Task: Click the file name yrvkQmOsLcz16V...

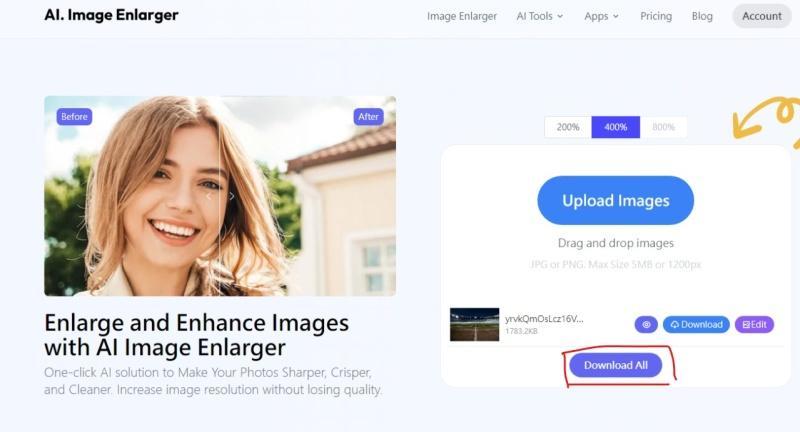Action: (544, 319)
